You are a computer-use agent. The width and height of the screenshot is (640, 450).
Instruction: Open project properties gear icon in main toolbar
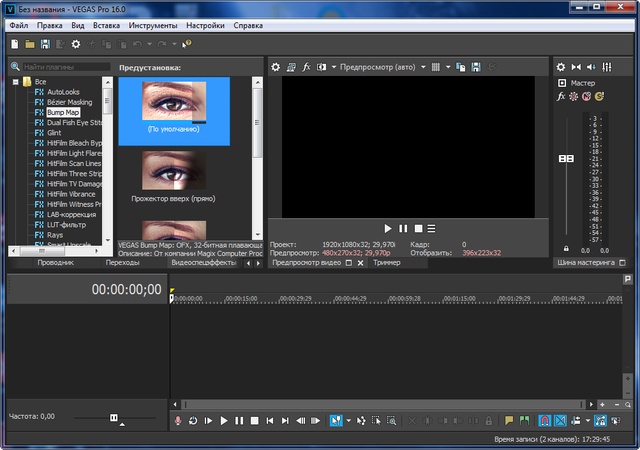76,44
